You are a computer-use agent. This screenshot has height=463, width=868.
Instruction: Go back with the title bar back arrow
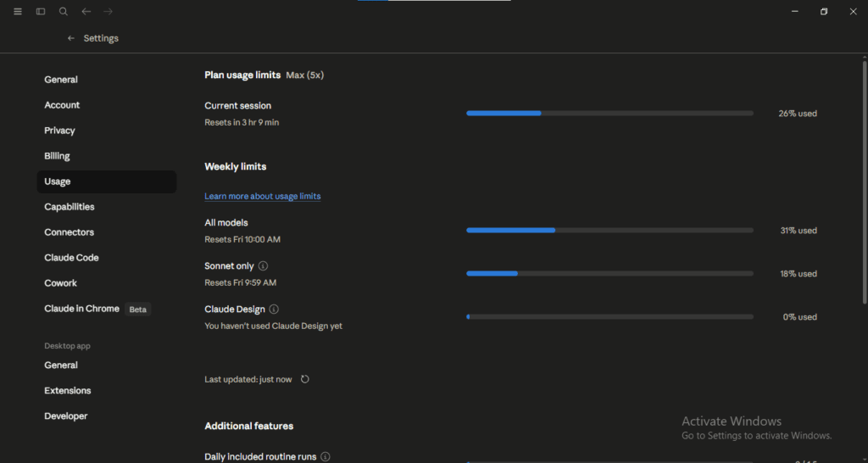click(86, 12)
